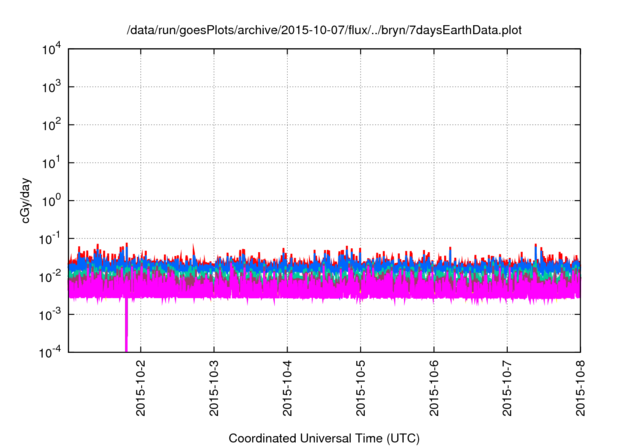Select the 2015-10-7 x-axis tick label
Screen dimensions: 640x448
[x=507, y=388]
